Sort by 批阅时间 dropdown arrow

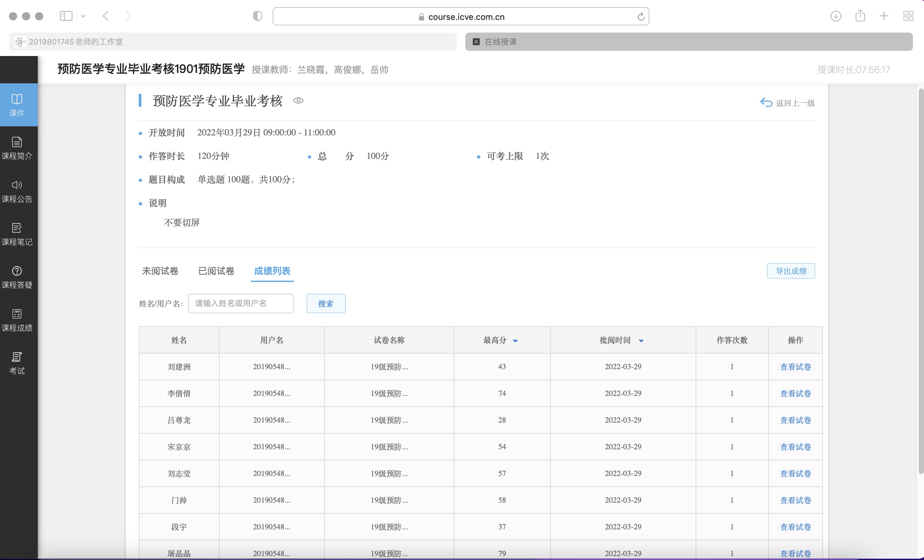point(641,341)
